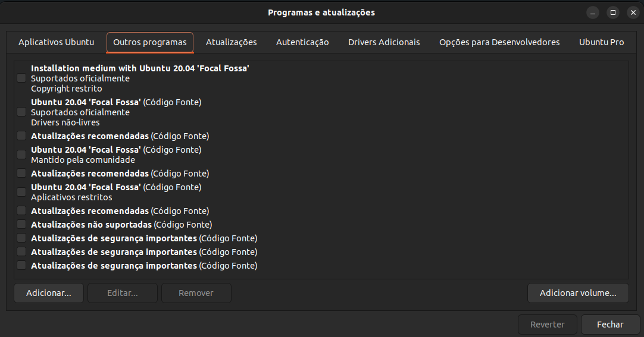Viewport: 644px width, 337px height.
Task: Minimize the Programas e atualizações window
Action: 593,12
